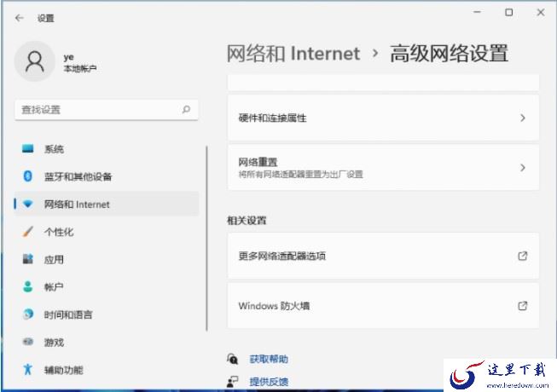This screenshot has height=392, width=557.
Task: Select 网络和 Internet in sidebar
Action: tap(107, 204)
